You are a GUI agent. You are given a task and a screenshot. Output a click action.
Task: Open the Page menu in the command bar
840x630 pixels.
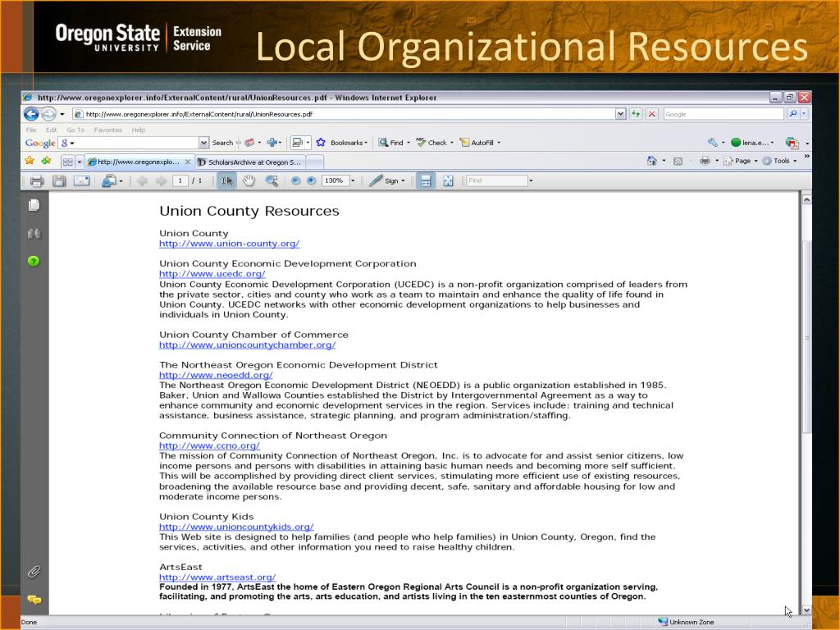(741, 161)
